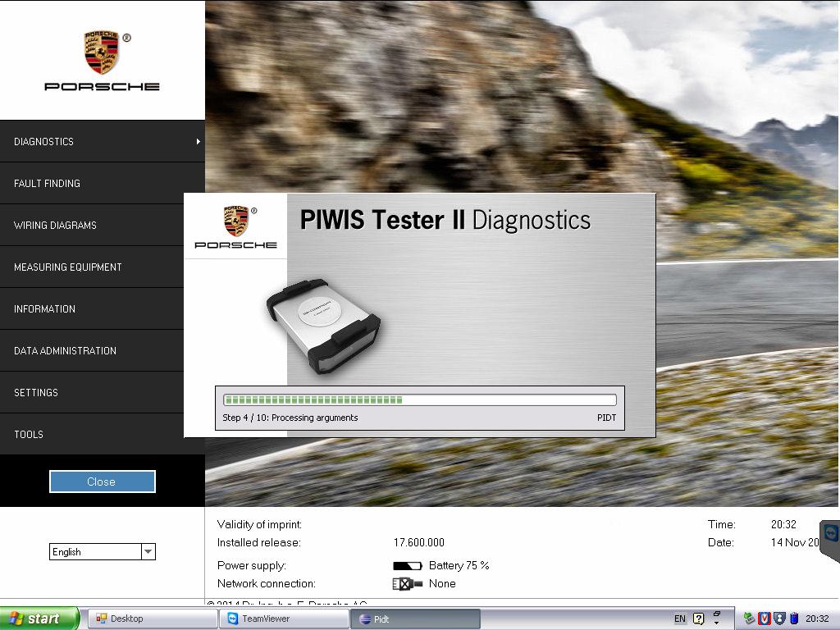Click the red V antivirus tray icon
This screenshot has height=630, width=840.
click(764, 619)
